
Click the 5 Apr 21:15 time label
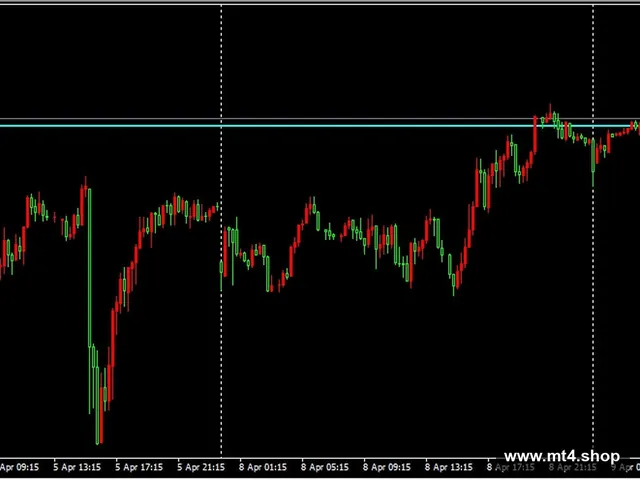[201, 467]
